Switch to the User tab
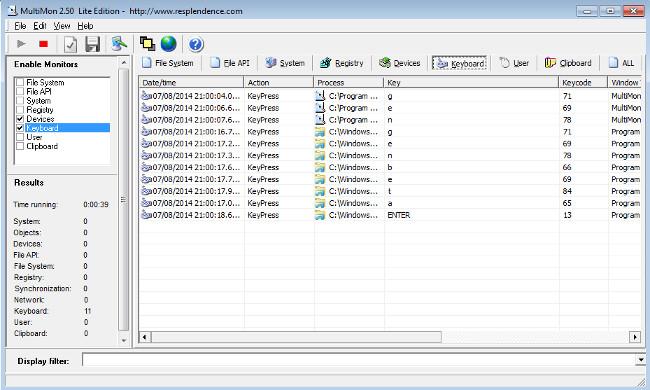The height and width of the screenshot is (390, 650). pyautogui.click(x=514, y=63)
